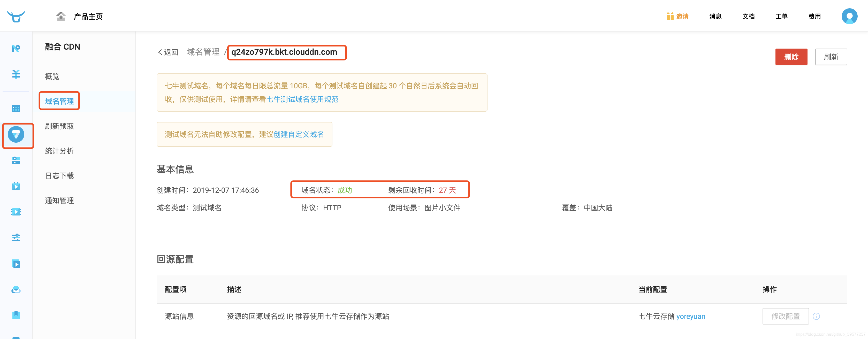Select 域名管理 in the CDN menu
Viewport: 868px width, 339px height.
(59, 101)
